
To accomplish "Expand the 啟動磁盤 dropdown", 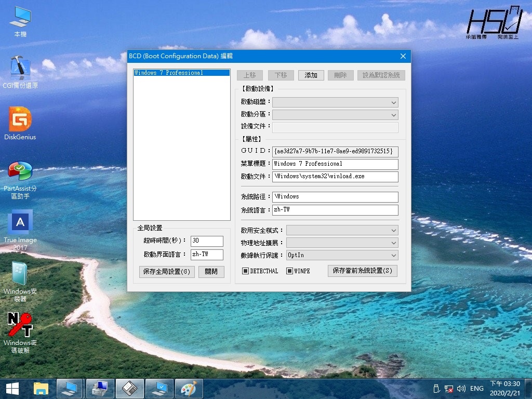I will [335, 102].
